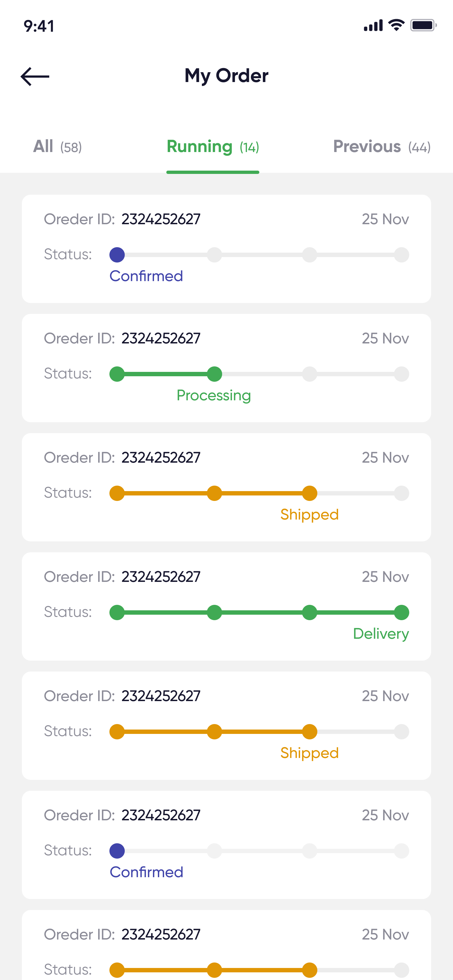Click the green Processing step dot
Screen dimensions: 453x980
[x=215, y=374]
